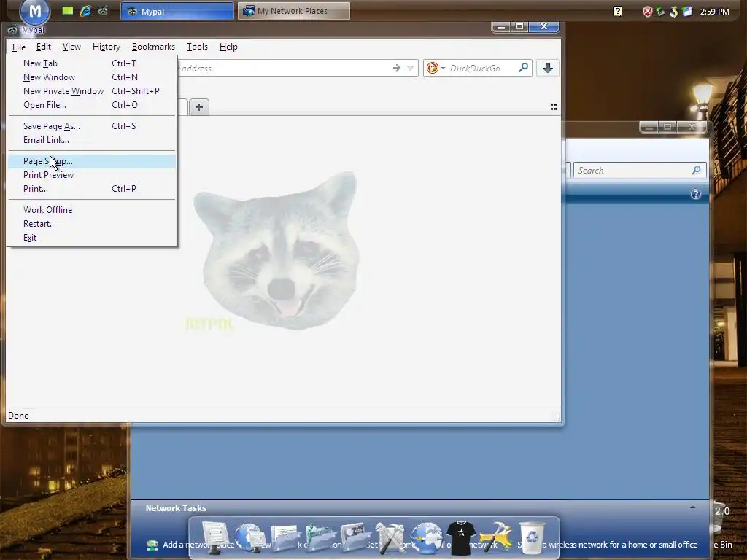Screen dimensions: 747x560
Task: Select Open File menu entry
Action: coord(92,105)
